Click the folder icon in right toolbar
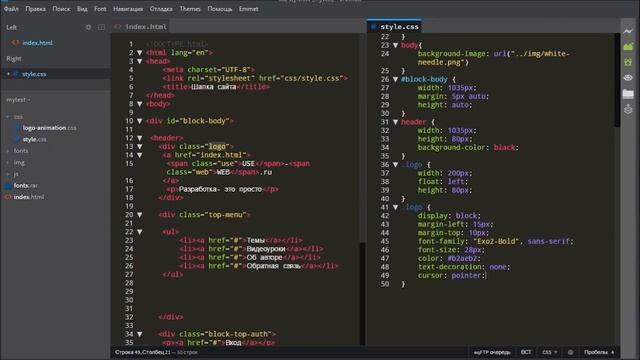Viewport: 640px width, 360px height. 628,94
